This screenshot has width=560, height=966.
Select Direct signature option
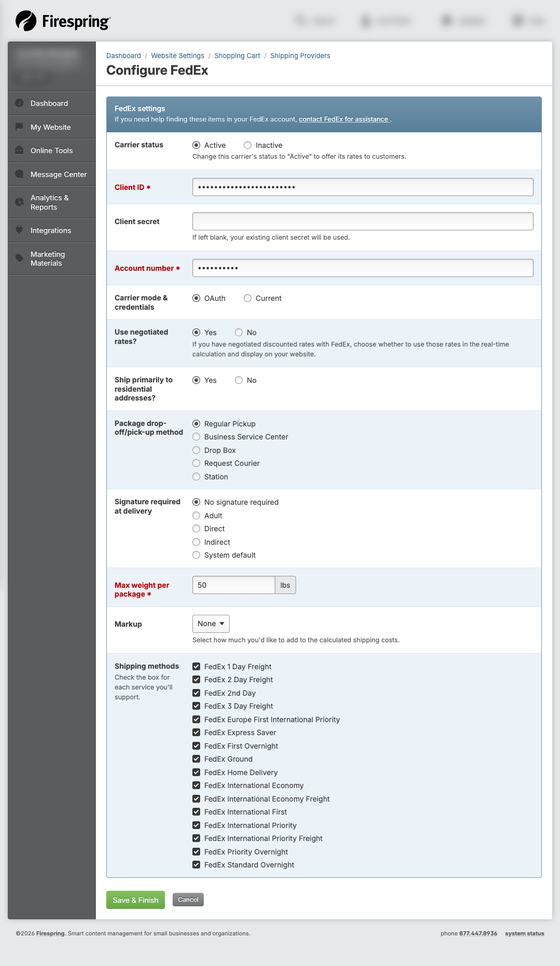(x=196, y=529)
